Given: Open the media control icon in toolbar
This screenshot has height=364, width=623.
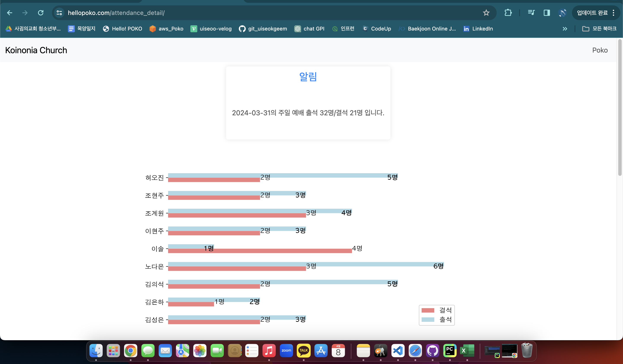Looking at the screenshot, I should 531,13.
